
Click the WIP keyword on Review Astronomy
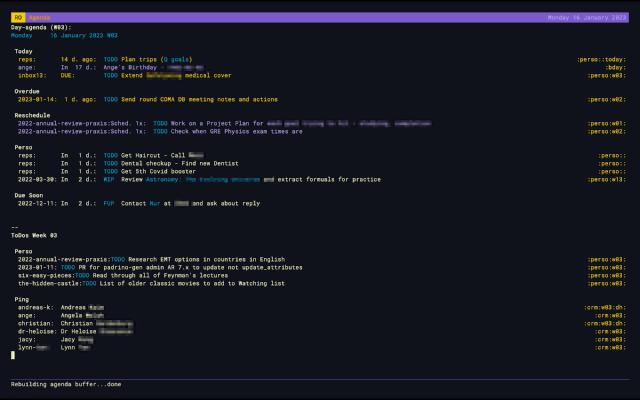pos(109,179)
